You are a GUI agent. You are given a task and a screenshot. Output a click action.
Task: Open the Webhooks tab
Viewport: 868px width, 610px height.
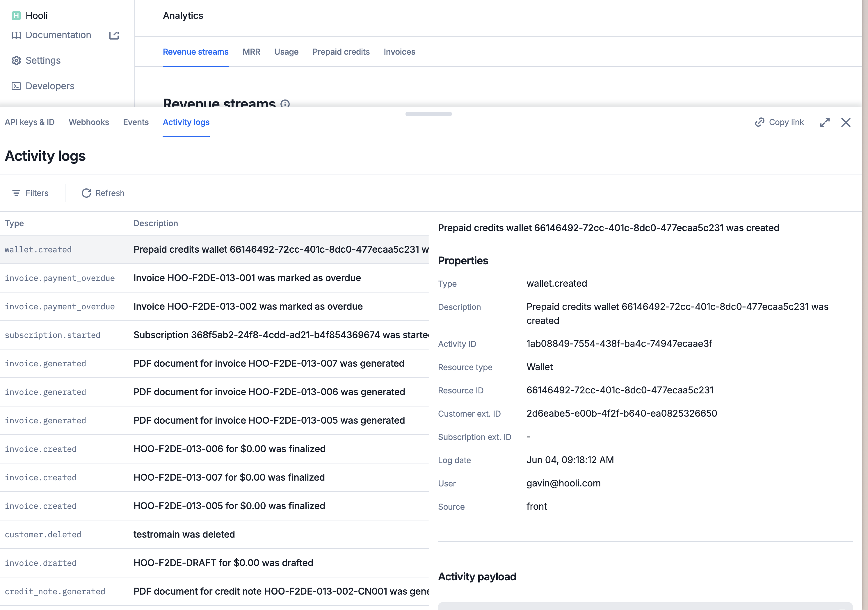(x=89, y=122)
